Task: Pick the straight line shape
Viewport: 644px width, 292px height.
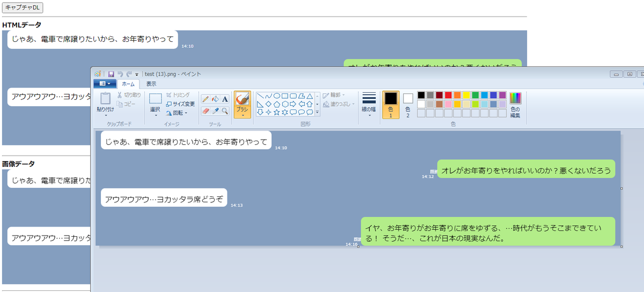Action: point(260,96)
